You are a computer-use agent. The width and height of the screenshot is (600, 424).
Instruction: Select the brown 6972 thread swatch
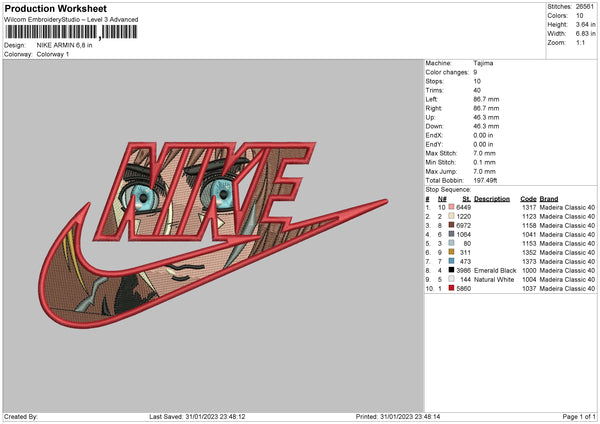coord(452,225)
